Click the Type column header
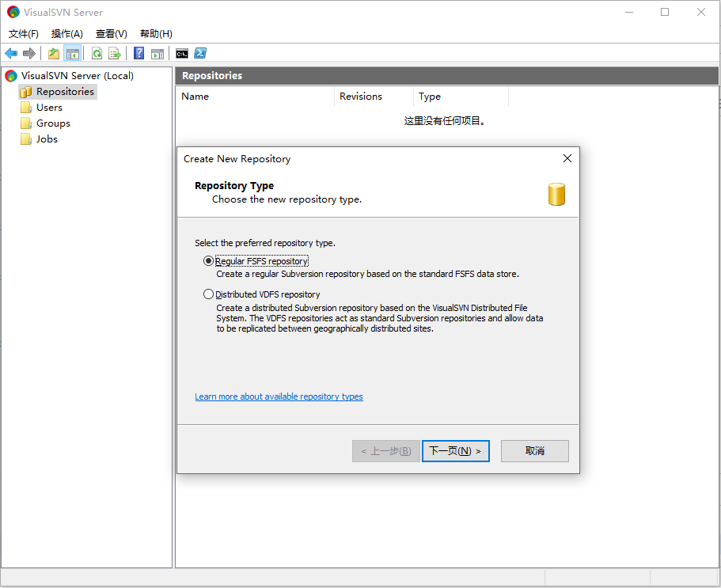 [461, 97]
